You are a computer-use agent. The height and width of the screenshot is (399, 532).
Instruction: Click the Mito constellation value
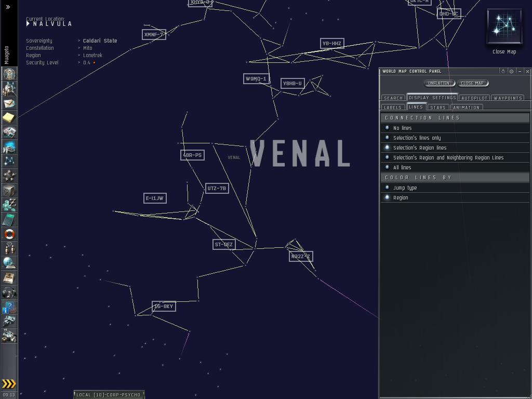(87, 48)
